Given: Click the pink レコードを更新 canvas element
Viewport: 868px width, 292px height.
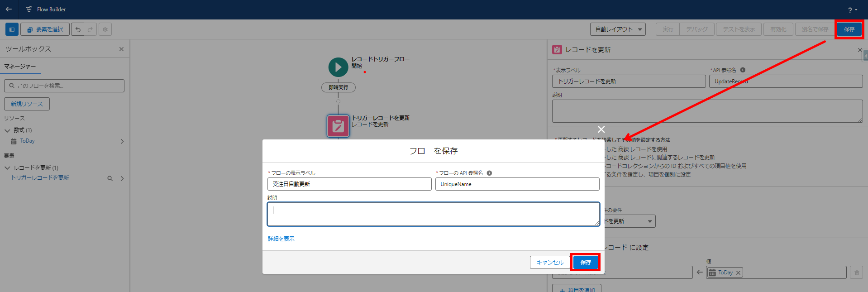Looking at the screenshot, I should [x=338, y=126].
